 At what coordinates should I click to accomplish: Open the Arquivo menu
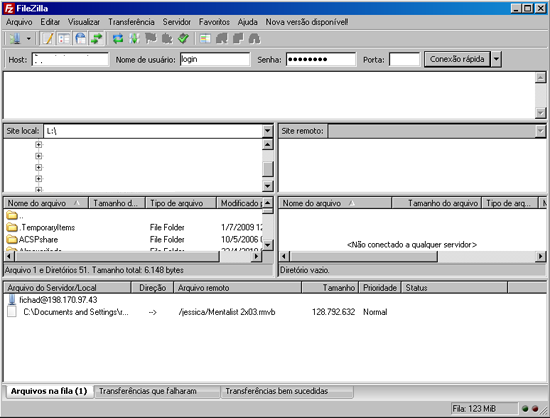tap(19, 22)
